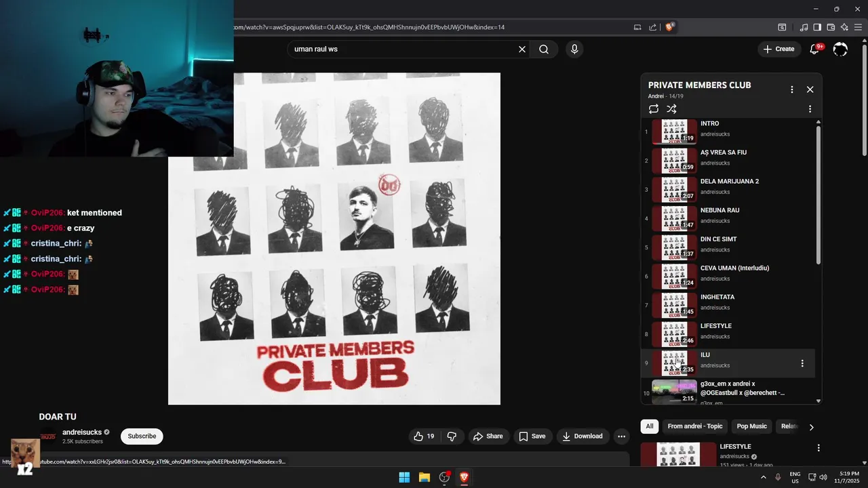Play DIN CE SIMT track

(x=728, y=247)
